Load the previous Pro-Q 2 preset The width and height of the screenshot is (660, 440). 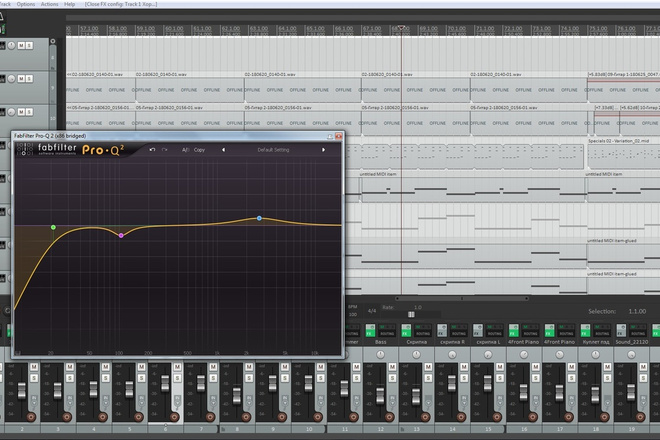point(223,150)
